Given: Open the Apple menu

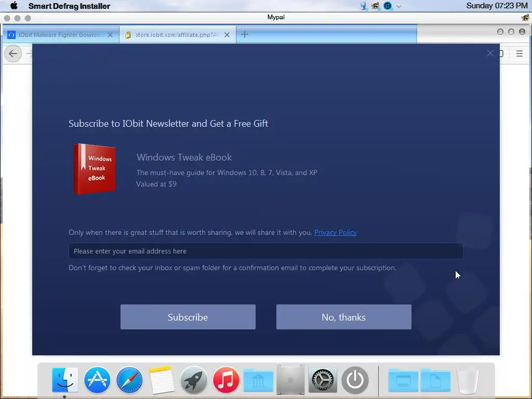Looking at the screenshot, I should 14,6.
